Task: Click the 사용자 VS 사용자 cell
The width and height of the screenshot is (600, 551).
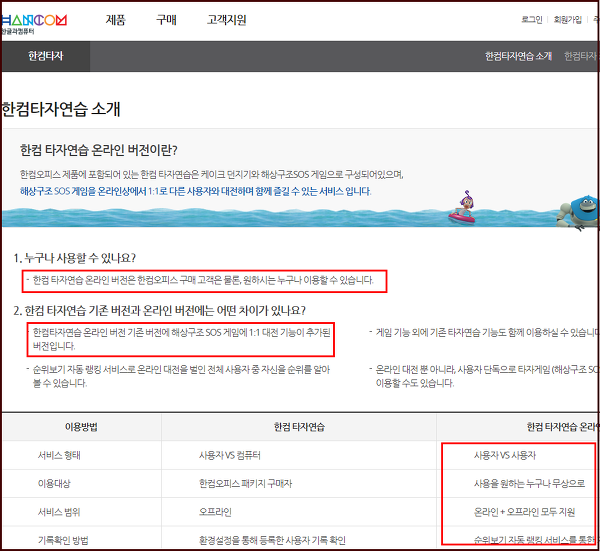Action: coord(505,455)
